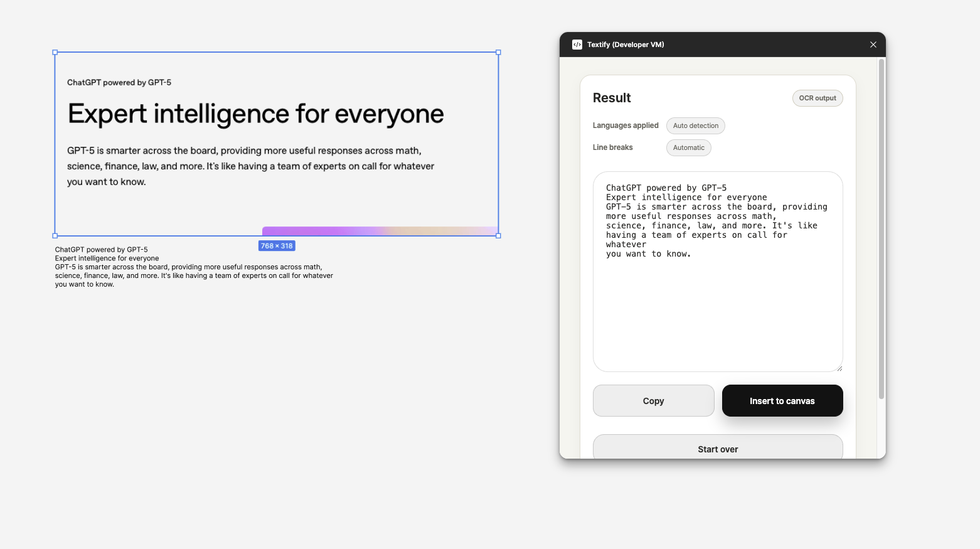
Task: Select the OCR result text area
Action: point(718,271)
